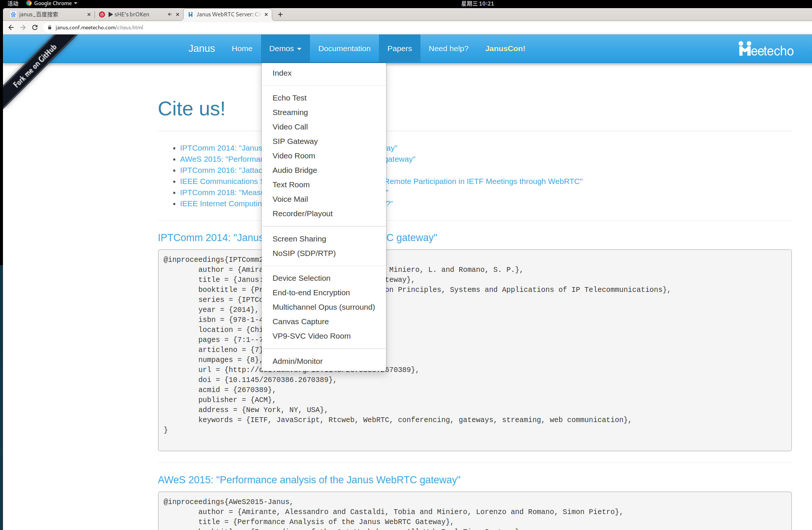Click the Fork me on GitHub ribbon
Screen dimensions: 812x530
(x=35, y=66)
